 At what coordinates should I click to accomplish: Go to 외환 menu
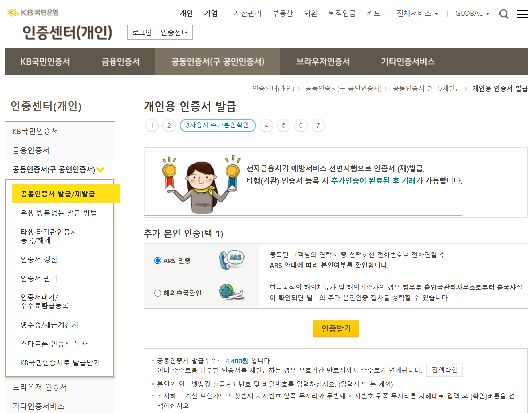click(310, 13)
